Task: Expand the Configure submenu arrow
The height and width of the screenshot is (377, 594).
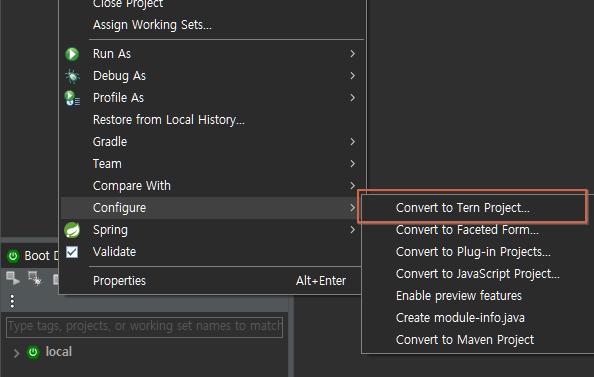Action: point(352,208)
